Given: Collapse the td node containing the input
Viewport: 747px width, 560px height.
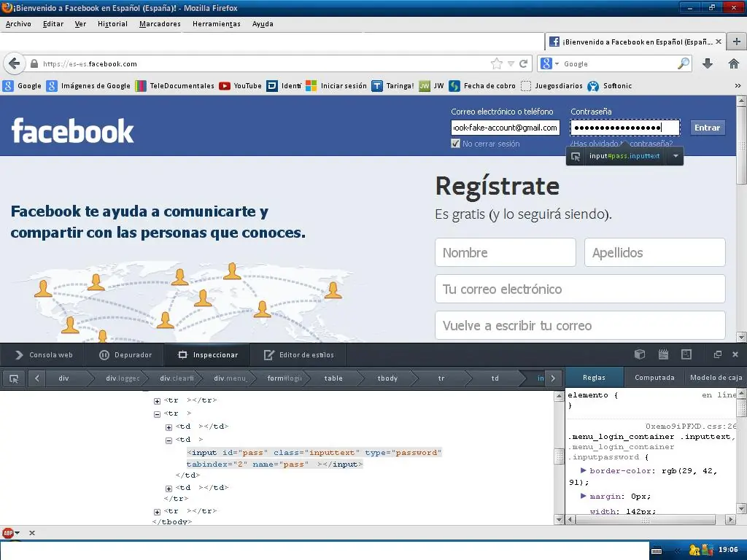Looking at the screenshot, I should click(169, 440).
